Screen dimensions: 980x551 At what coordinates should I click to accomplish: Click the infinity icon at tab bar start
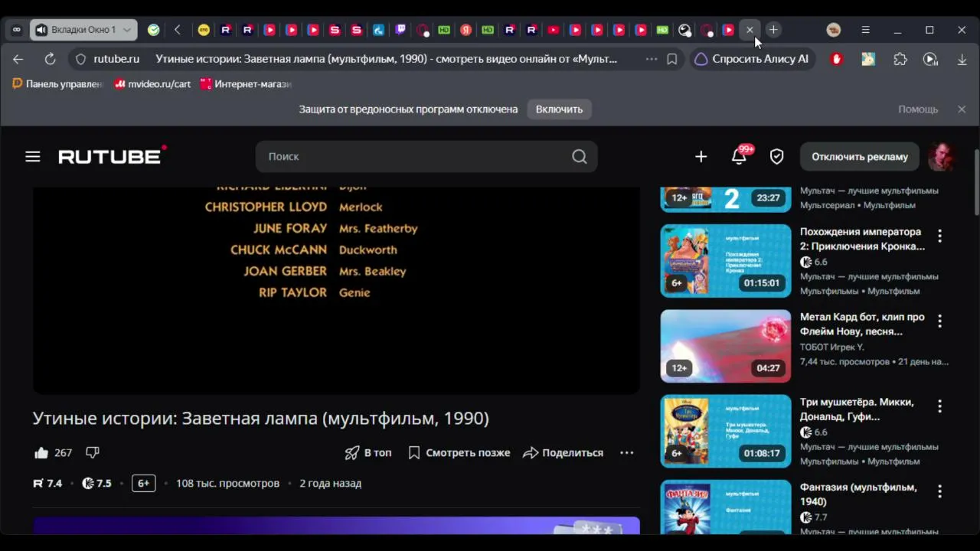16,30
